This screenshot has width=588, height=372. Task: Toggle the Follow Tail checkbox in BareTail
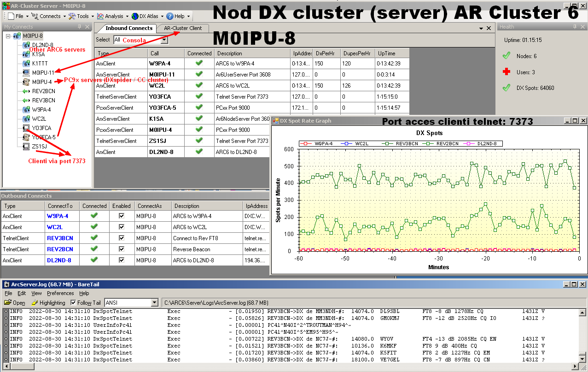(x=73, y=302)
